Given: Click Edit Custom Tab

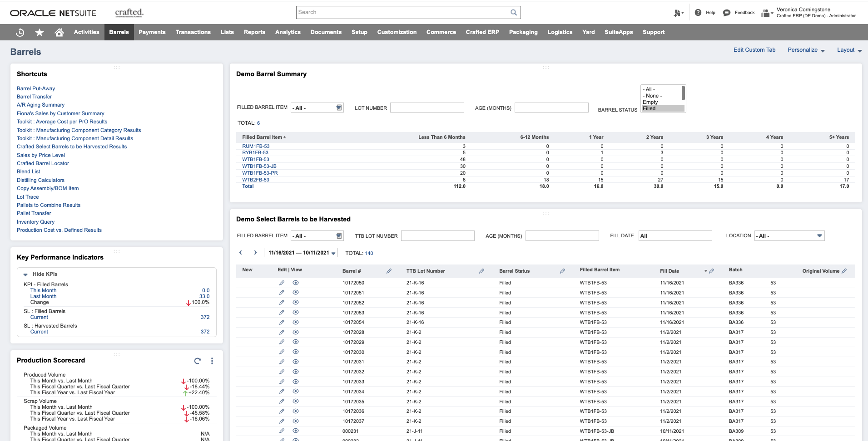Looking at the screenshot, I should (754, 49).
